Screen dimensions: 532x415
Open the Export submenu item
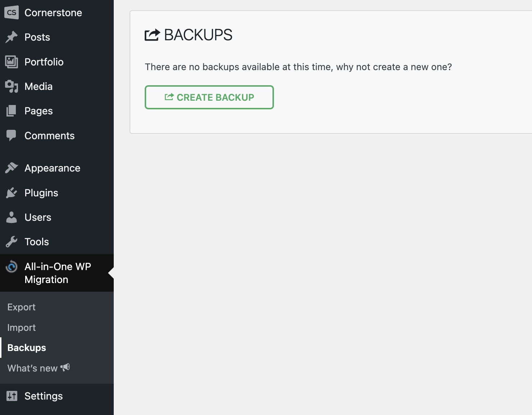click(22, 307)
